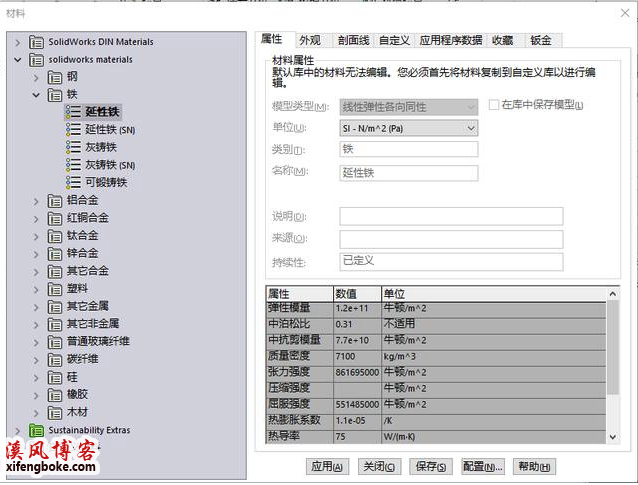This screenshot has width=638, height=485.
Task: Click the 可锻铸铁 material icon
Action: tap(73, 182)
